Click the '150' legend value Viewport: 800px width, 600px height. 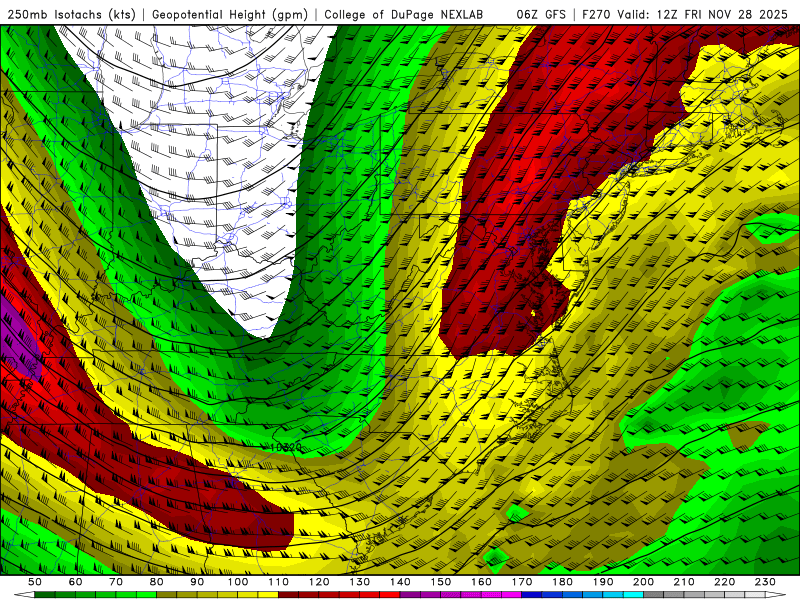click(441, 582)
